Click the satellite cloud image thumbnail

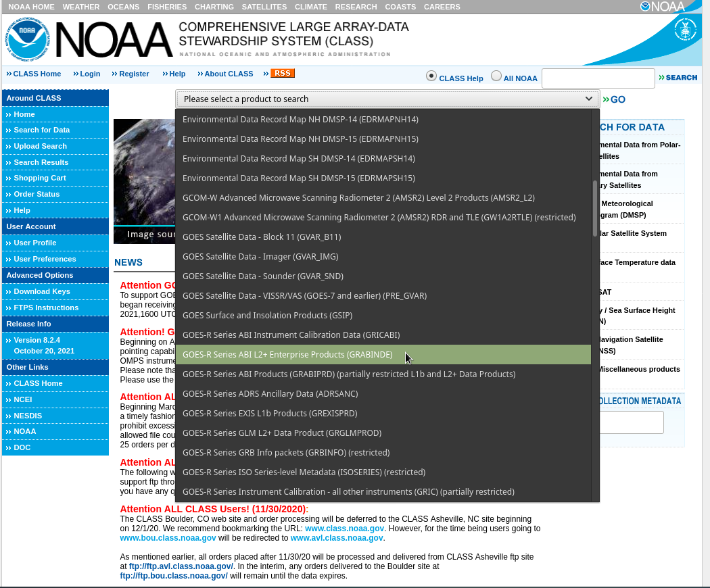tap(144, 181)
